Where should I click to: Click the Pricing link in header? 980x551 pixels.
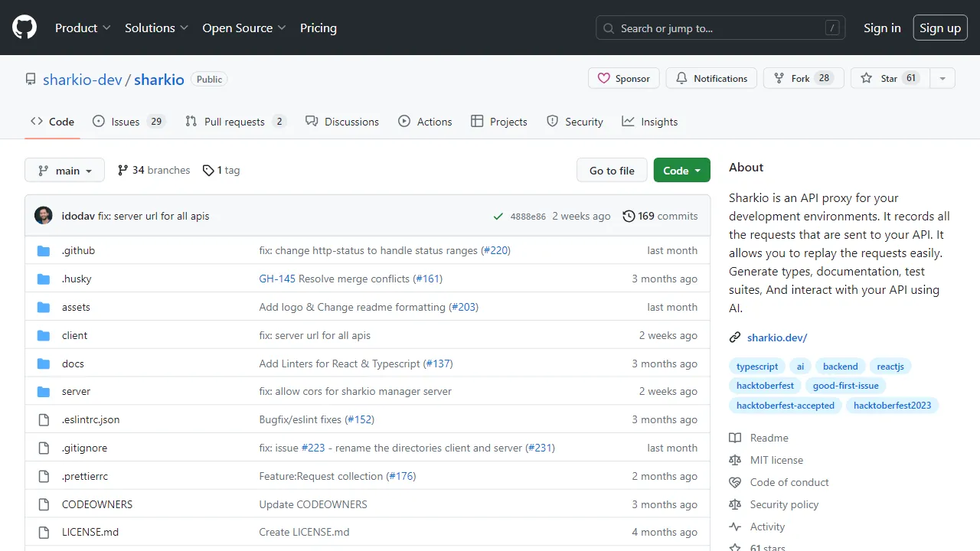tap(318, 28)
